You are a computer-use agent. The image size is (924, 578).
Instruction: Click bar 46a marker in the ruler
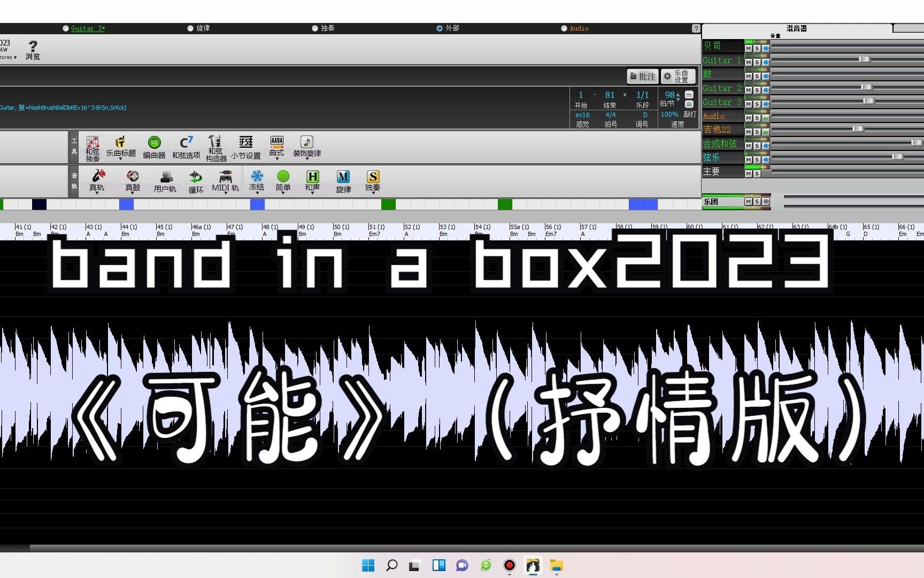pos(201,227)
